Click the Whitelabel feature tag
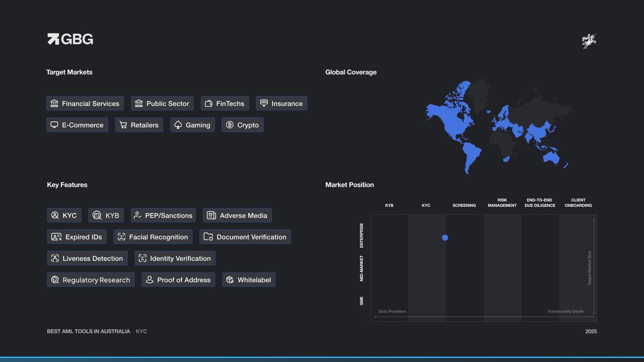 pos(249,280)
